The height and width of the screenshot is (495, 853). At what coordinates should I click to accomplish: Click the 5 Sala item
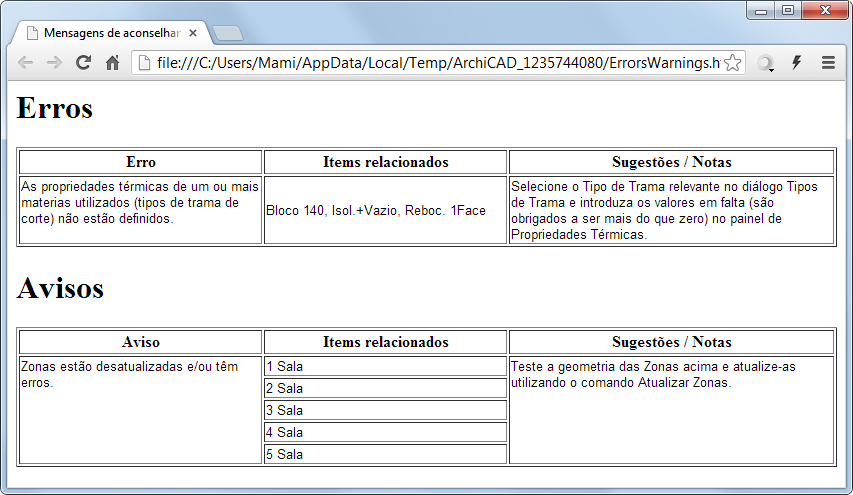tap(386, 454)
